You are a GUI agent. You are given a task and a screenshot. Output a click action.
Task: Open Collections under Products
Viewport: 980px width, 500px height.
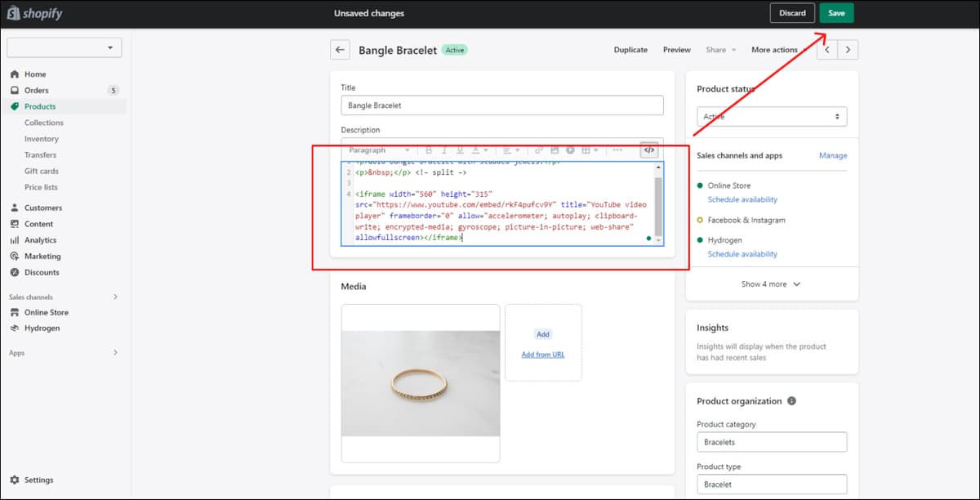click(44, 123)
